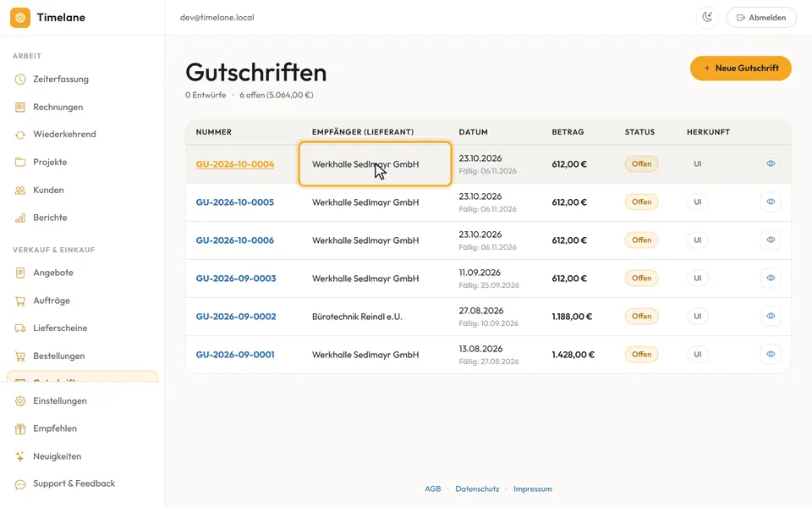Viewport: 812px width, 508px height.
Task: Open credit note link GU-2026-09-0003
Action: click(236, 279)
